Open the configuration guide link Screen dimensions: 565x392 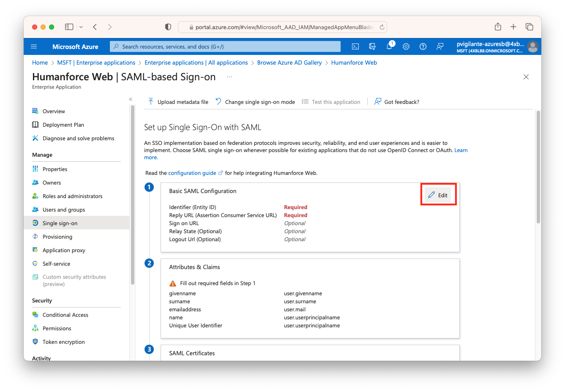point(192,173)
